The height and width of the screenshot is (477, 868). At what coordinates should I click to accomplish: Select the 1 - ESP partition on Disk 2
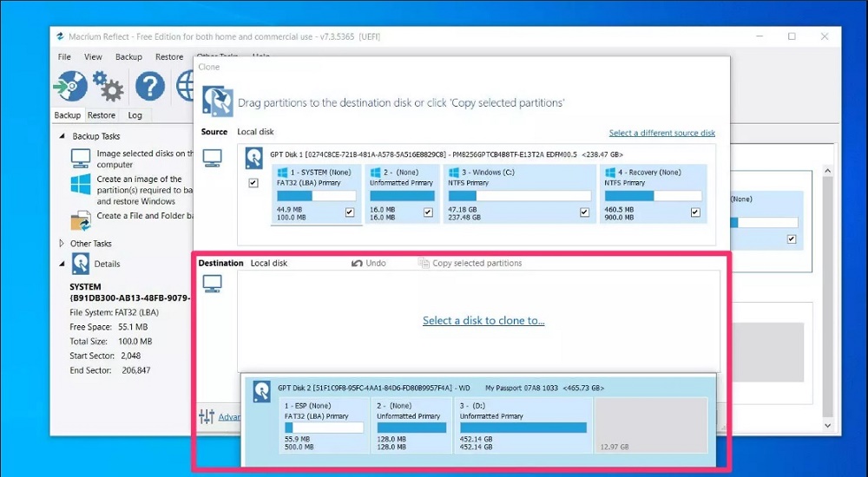point(325,426)
